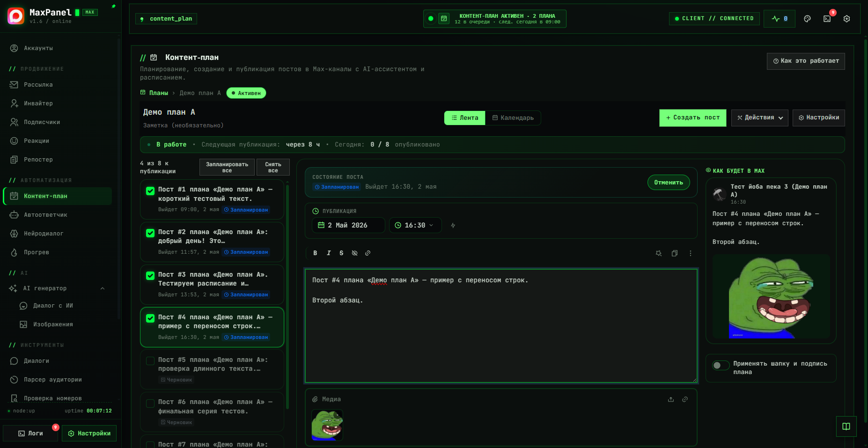Open the 2 Май 2026 date picker
This screenshot has height=448, width=868.
coord(348,225)
